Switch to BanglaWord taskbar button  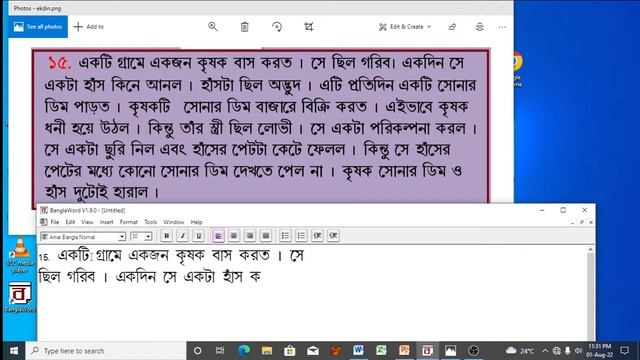[x=427, y=351]
